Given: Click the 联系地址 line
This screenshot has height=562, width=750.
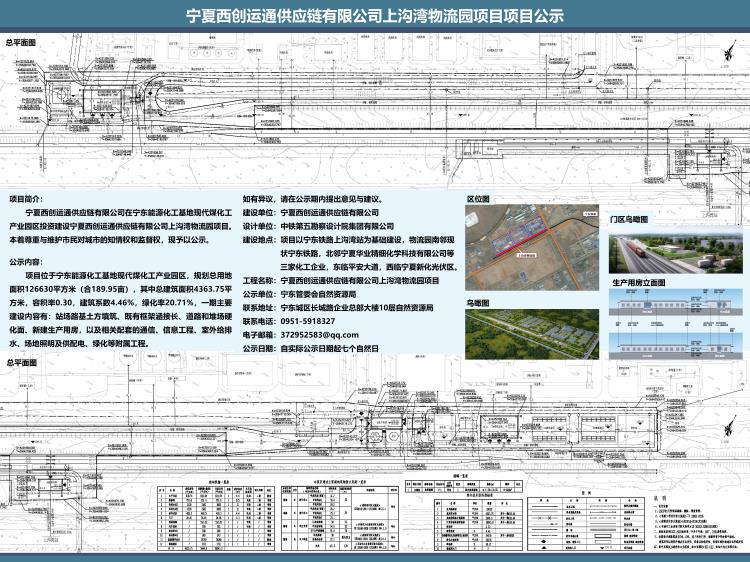Looking at the screenshot, I should coord(338,308).
